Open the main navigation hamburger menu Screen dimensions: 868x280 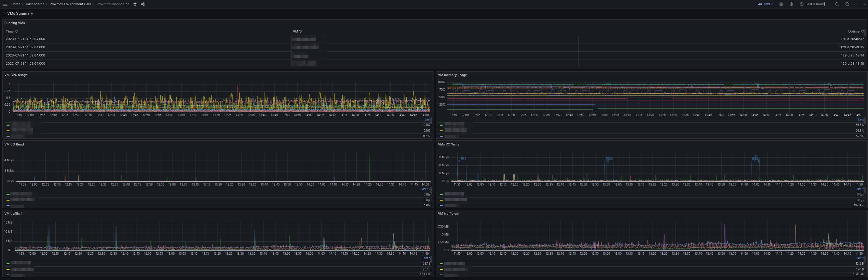click(5, 4)
